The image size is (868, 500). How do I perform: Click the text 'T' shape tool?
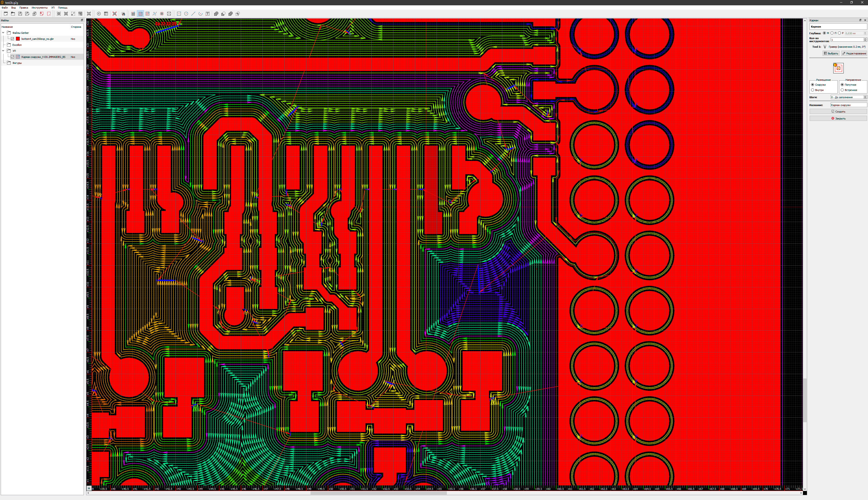[208, 14]
